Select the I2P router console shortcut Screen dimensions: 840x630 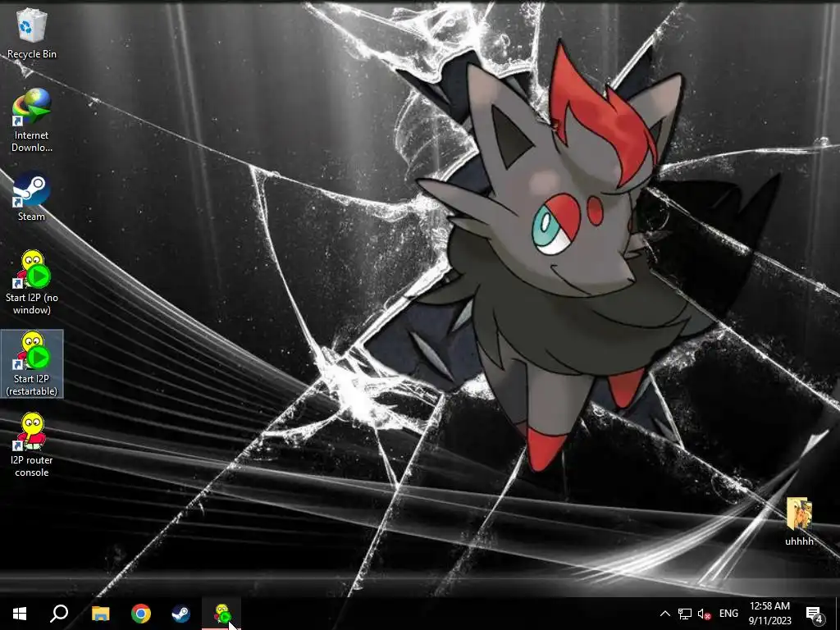coord(32,445)
